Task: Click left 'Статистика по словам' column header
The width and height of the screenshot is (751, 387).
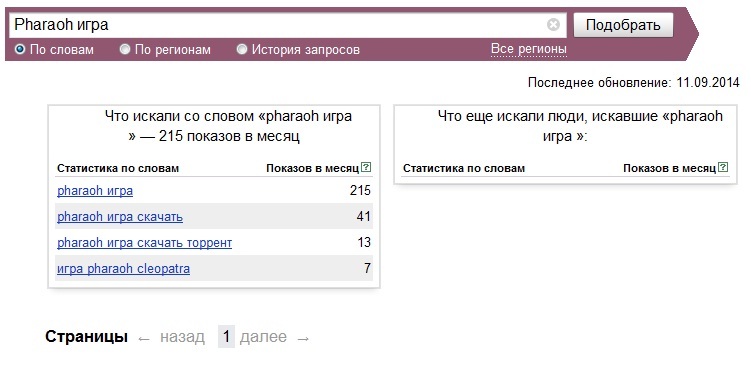Action: [118, 168]
